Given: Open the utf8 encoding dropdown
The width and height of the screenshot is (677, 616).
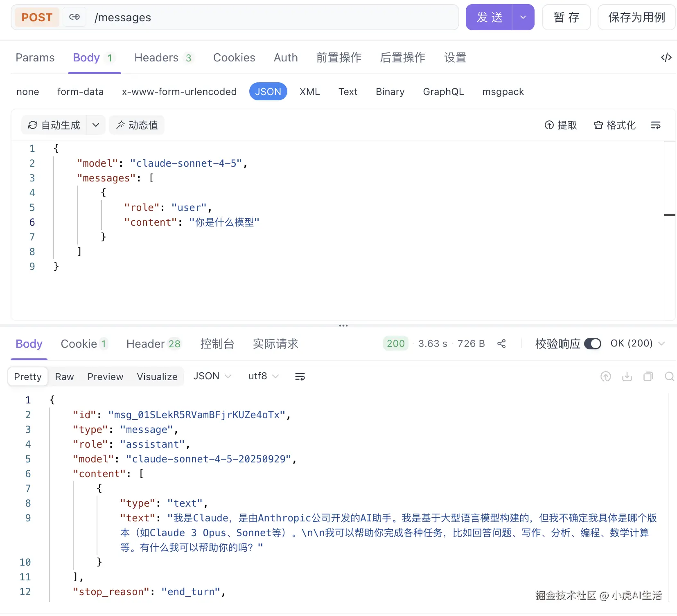Looking at the screenshot, I should click(263, 376).
